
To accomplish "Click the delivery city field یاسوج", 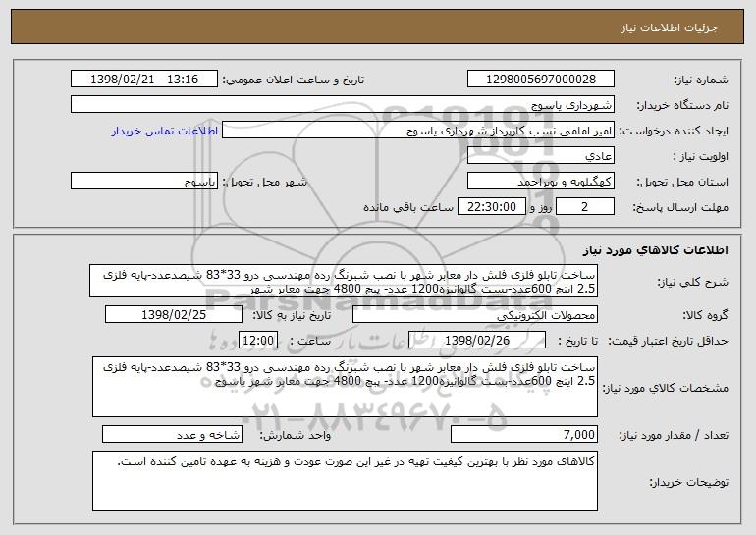I will 144,182.
